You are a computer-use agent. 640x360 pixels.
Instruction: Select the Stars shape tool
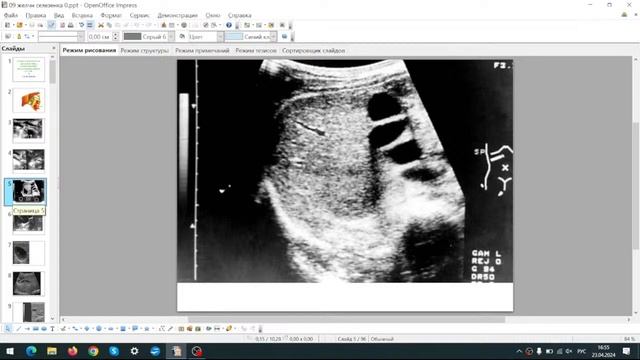pyautogui.click(x=147, y=329)
